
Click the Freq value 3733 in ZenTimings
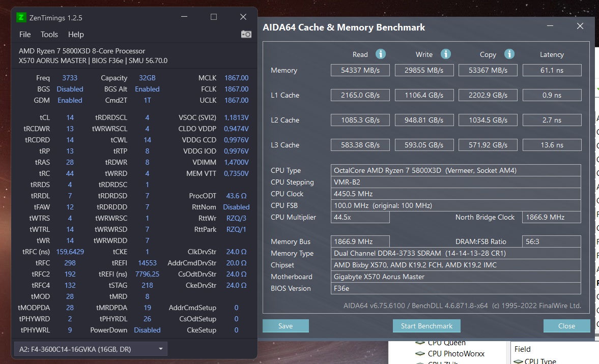[x=70, y=78]
